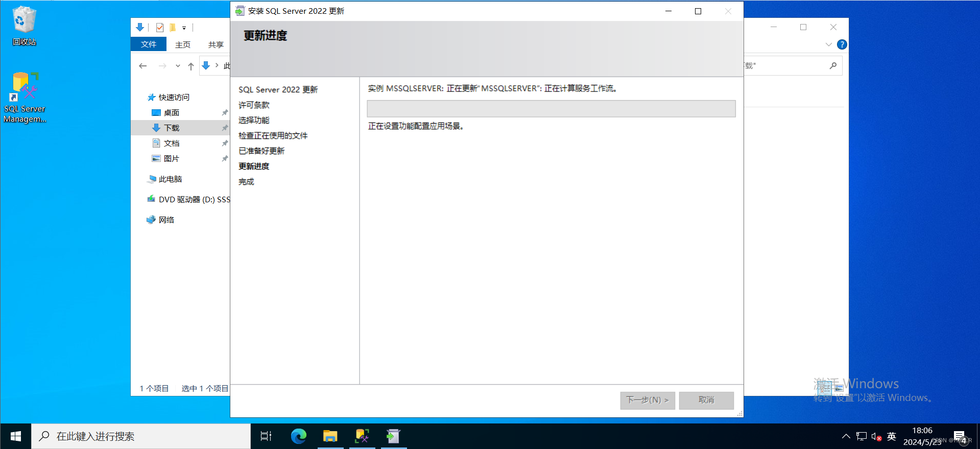Open File Explorer from the taskbar
This screenshot has height=449, width=980.
click(330, 436)
